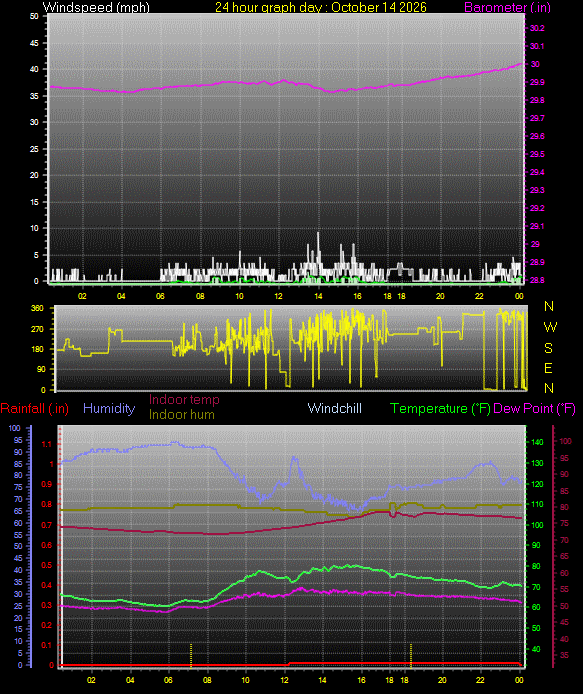583x694 pixels.
Task: Click the 100 value on blue humidity axis
Action: click(x=15, y=428)
